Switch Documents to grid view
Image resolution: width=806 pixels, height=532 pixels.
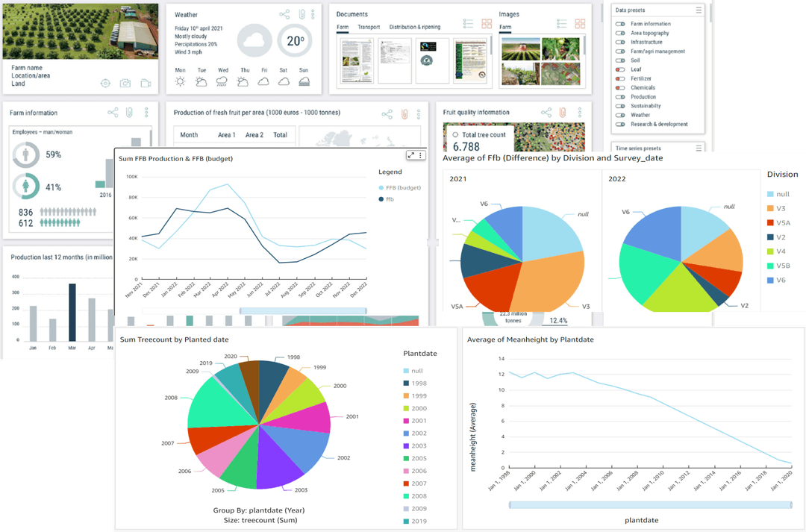pos(487,24)
